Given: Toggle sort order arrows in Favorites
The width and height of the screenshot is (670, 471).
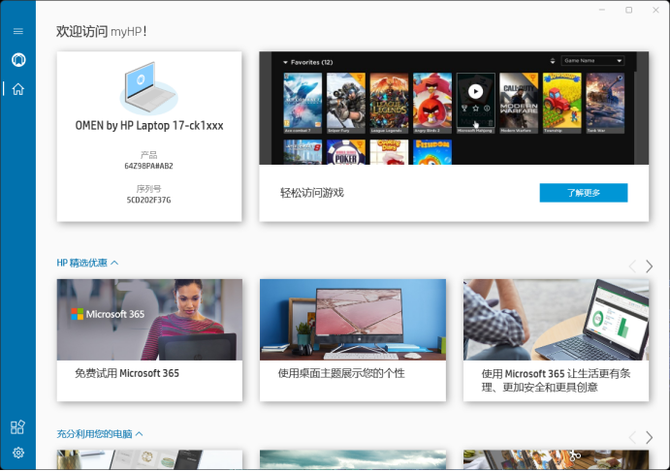Looking at the screenshot, I should click(x=552, y=61).
